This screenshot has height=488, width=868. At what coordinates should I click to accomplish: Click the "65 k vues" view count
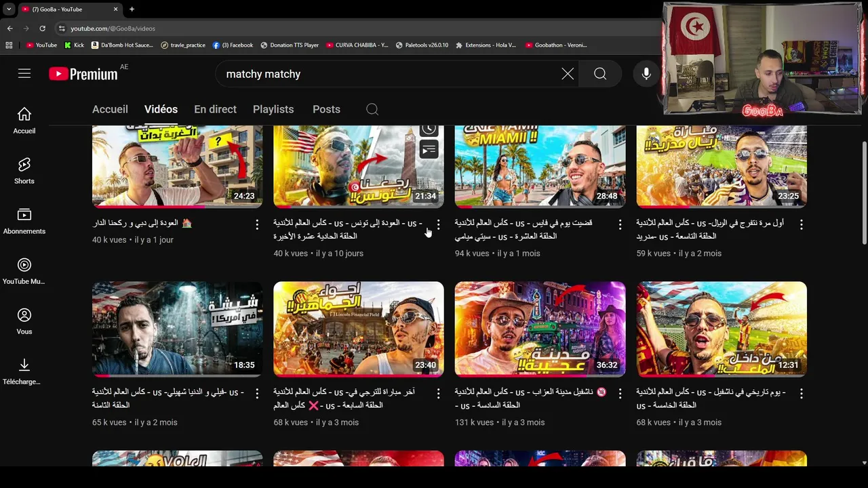click(x=109, y=422)
